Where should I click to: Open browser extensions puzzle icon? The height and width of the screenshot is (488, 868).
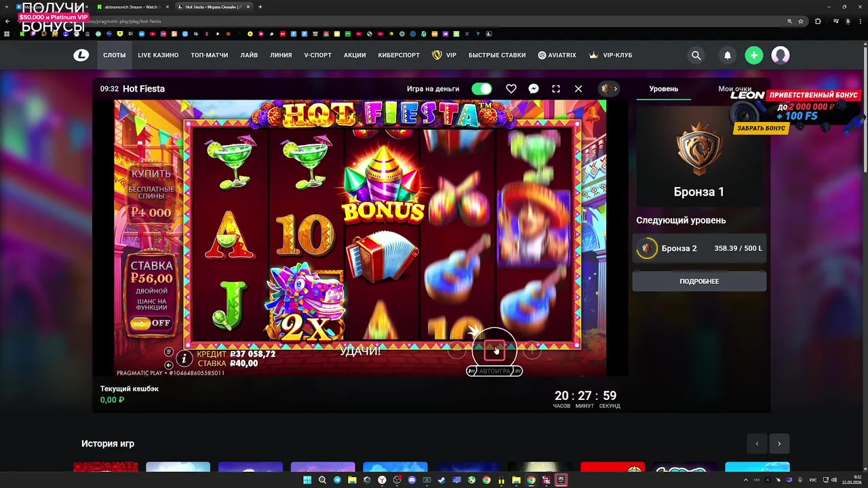[x=818, y=21]
